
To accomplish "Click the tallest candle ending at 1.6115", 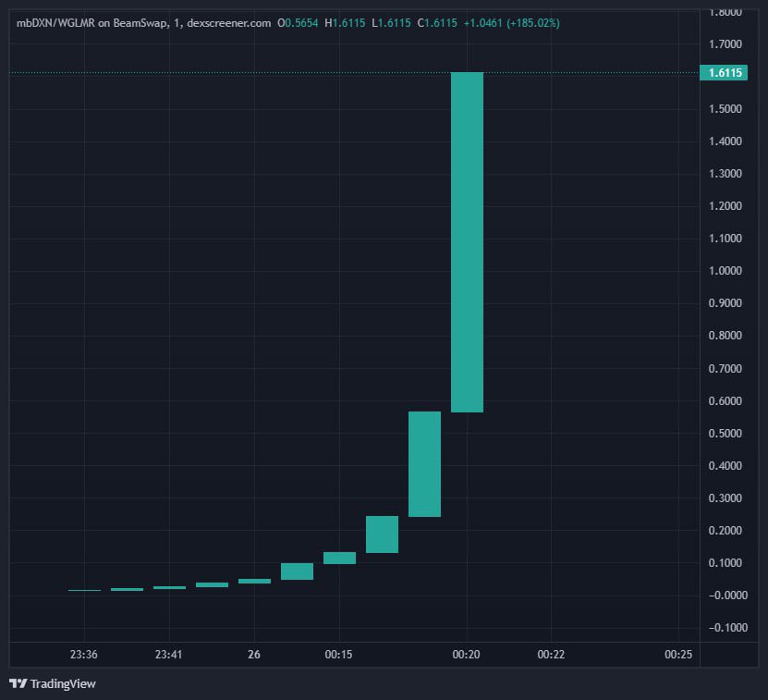I will click(467, 242).
